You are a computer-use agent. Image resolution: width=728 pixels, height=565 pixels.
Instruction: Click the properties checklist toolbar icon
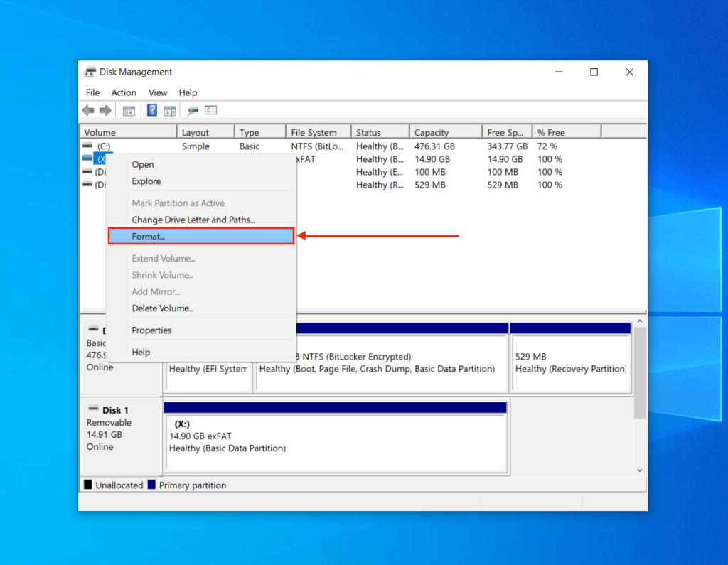(210, 110)
